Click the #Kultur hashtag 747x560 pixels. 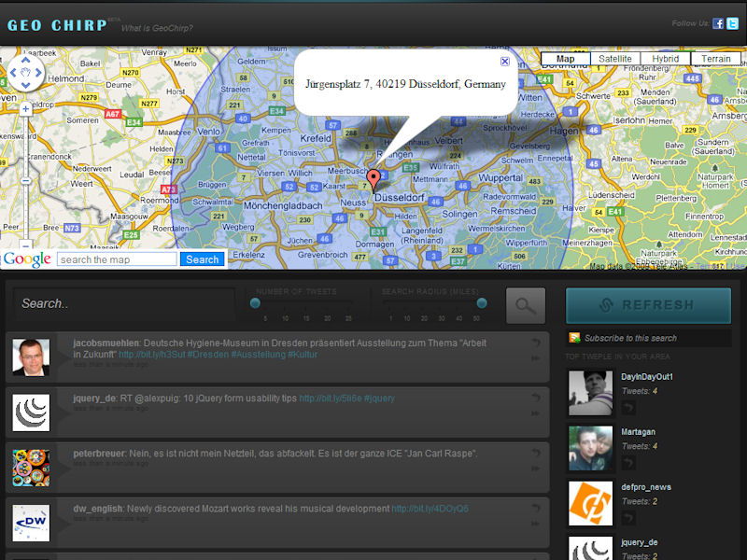pyautogui.click(x=303, y=355)
